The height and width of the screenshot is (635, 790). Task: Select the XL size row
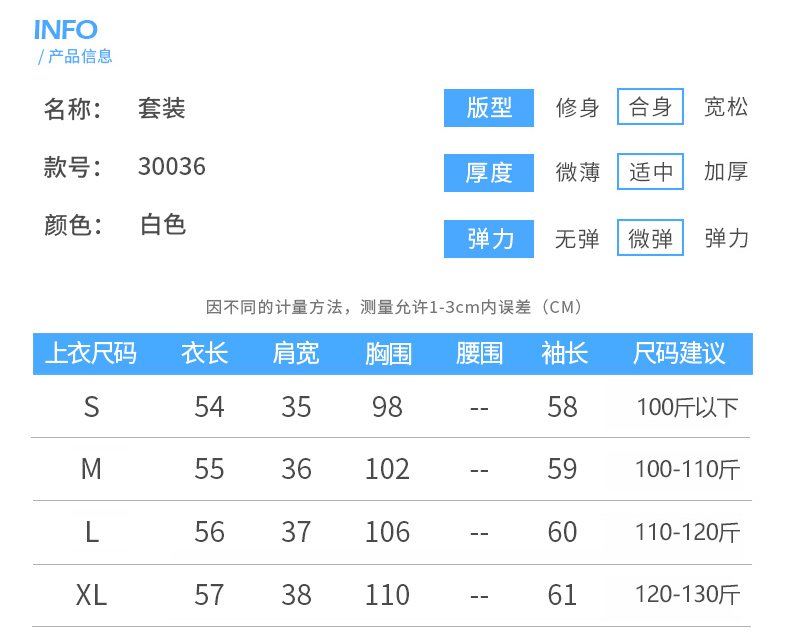coord(91,596)
